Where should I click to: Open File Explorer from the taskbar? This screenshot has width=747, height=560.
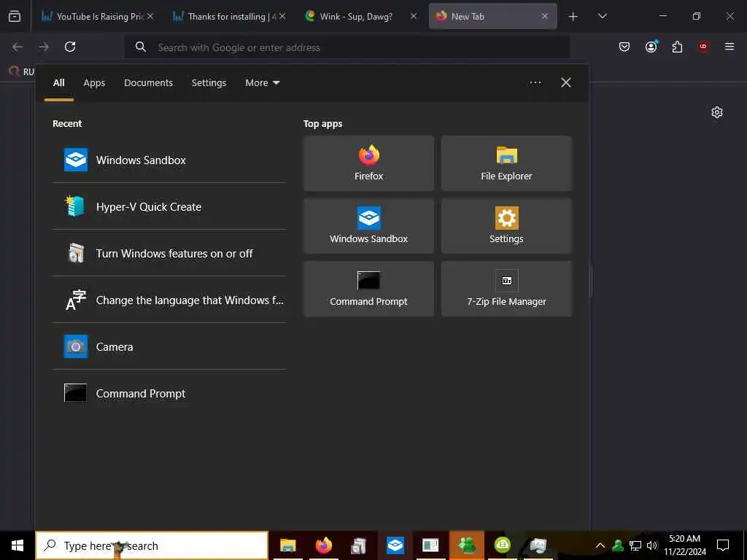click(287, 545)
